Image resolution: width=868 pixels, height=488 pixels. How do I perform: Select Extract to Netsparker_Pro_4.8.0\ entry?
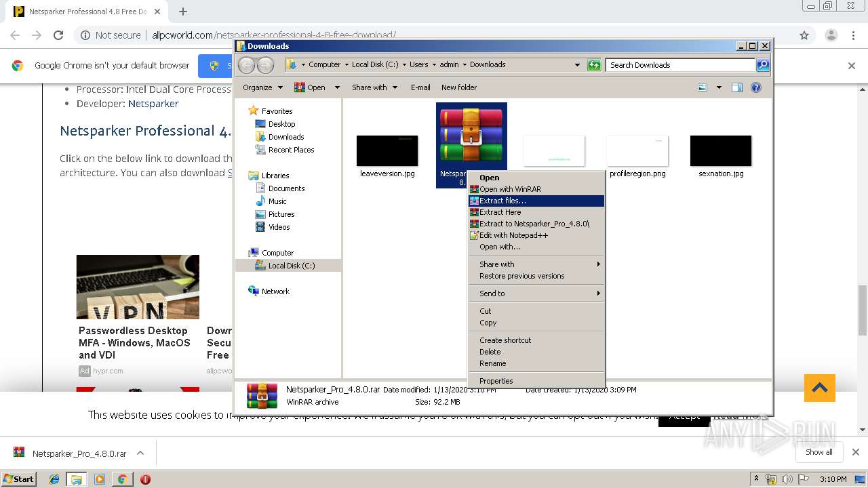point(536,224)
